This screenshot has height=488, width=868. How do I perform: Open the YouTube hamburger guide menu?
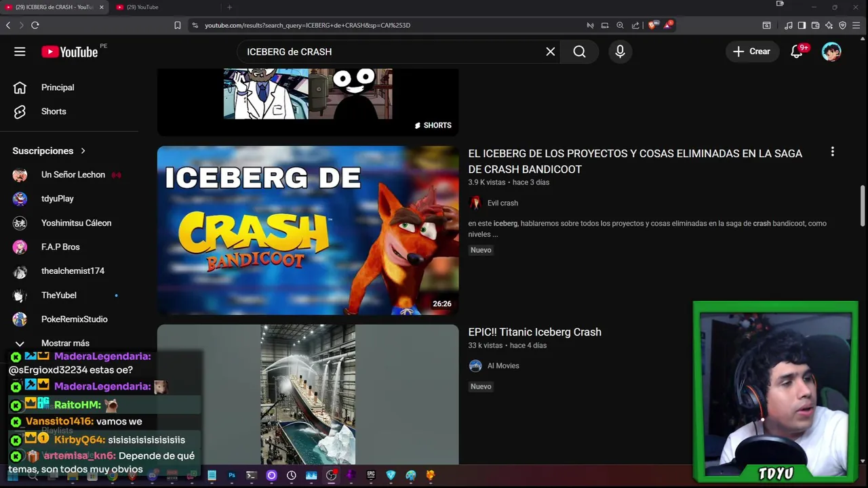pos(20,52)
